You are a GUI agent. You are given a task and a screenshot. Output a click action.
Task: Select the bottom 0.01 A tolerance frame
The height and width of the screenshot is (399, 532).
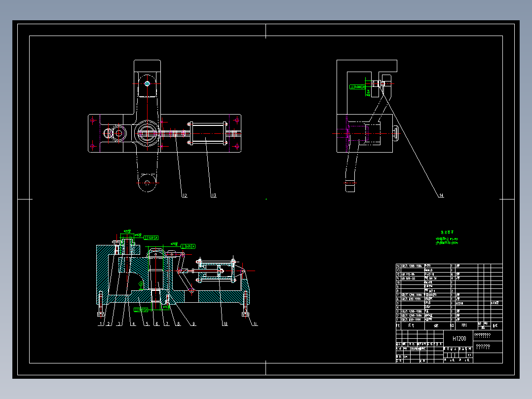pyautogui.click(x=141, y=310)
